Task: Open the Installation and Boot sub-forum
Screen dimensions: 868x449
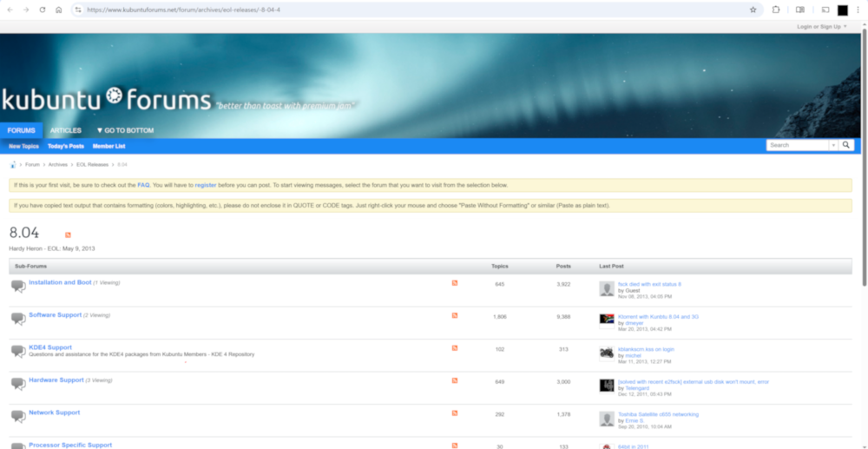Action: click(61, 282)
